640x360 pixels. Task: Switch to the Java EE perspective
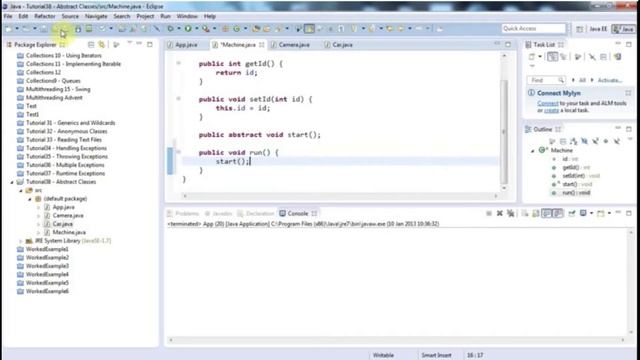[598, 29]
